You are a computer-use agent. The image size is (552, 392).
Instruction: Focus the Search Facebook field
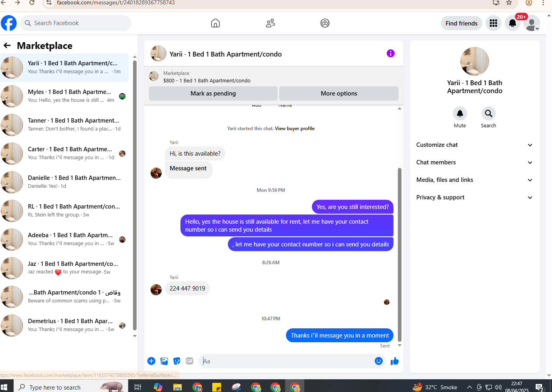(76, 23)
